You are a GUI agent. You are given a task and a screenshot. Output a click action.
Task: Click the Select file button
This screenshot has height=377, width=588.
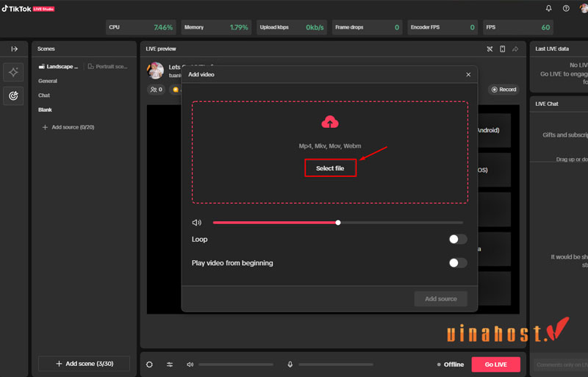point(330,168)
